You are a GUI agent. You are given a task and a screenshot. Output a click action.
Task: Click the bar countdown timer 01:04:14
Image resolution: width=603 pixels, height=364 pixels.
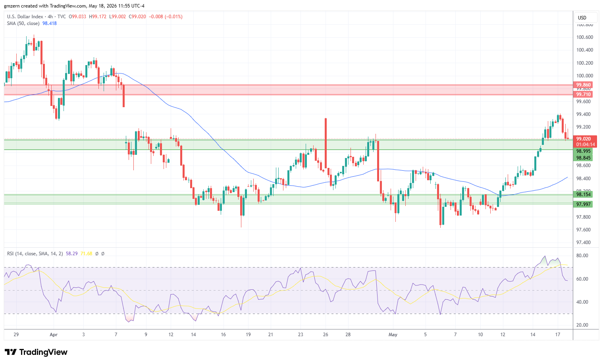[586, 144]
